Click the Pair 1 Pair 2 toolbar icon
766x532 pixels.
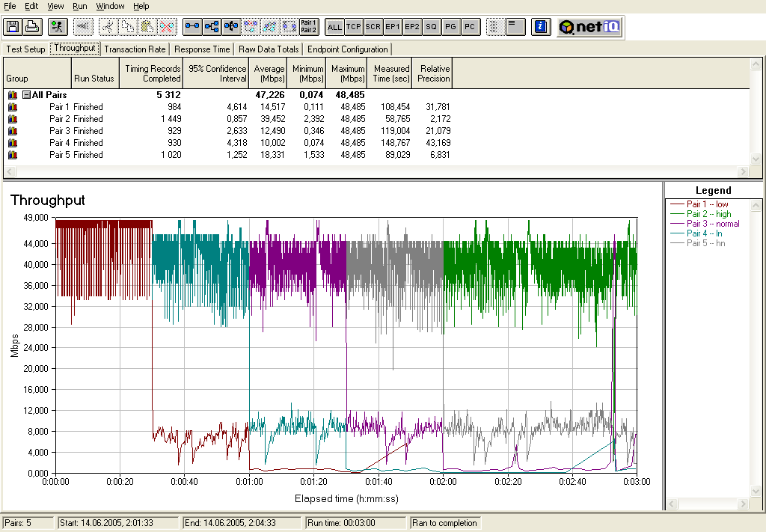point(308,27)
